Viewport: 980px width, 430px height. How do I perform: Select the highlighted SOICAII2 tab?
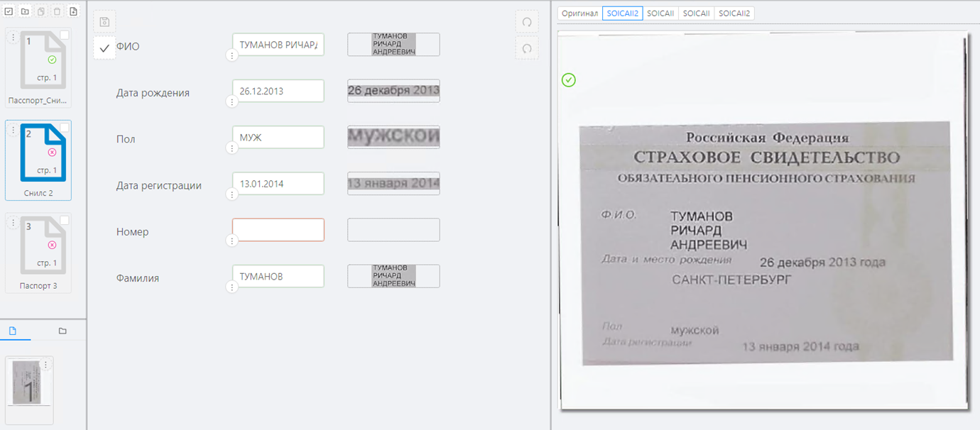(623, 13)
